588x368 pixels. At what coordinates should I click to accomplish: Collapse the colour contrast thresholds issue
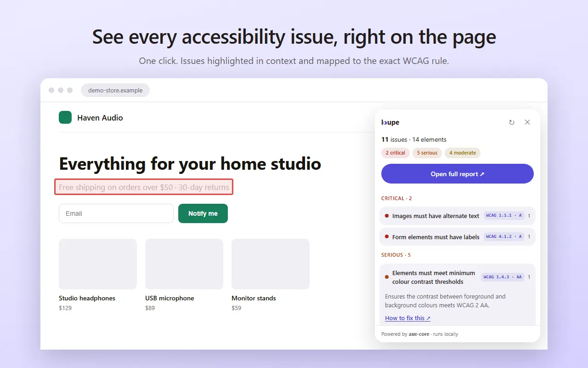pyautogui.click(x=458, y=277)
